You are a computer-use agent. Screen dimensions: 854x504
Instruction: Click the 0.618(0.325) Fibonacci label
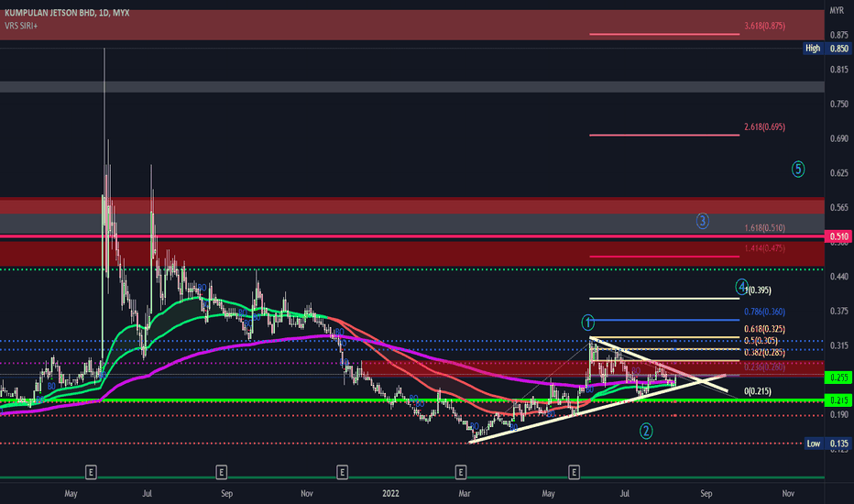tap(765, 329)
